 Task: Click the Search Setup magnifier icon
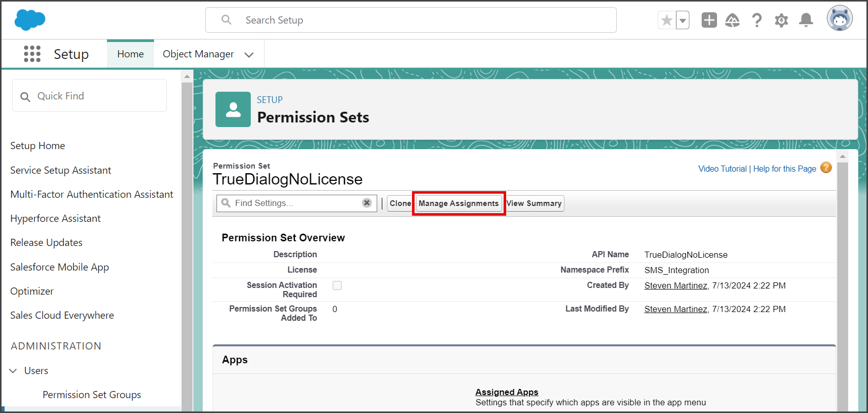[x=226, y=20]
